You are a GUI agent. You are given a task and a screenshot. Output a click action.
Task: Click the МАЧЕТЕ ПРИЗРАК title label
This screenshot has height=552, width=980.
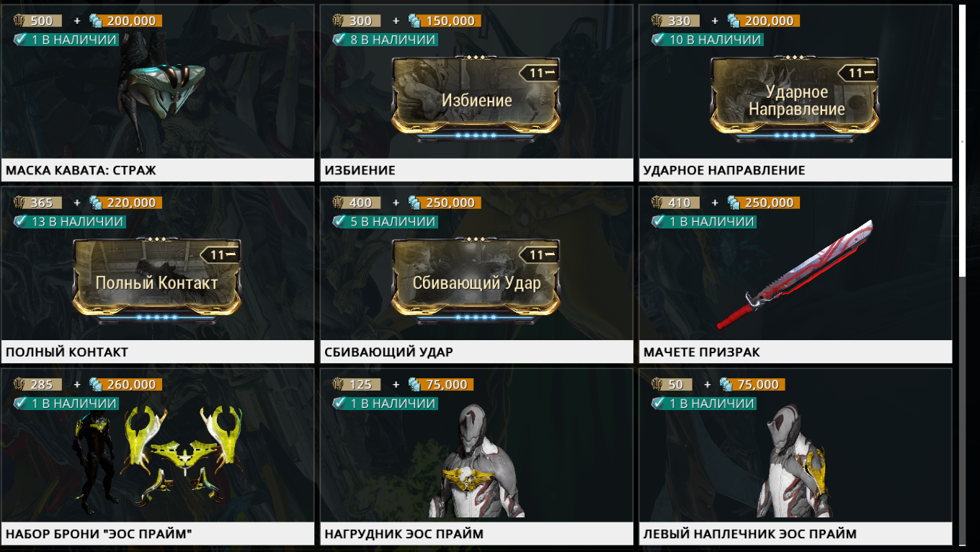pyautogui.click(x=701, y=352)
